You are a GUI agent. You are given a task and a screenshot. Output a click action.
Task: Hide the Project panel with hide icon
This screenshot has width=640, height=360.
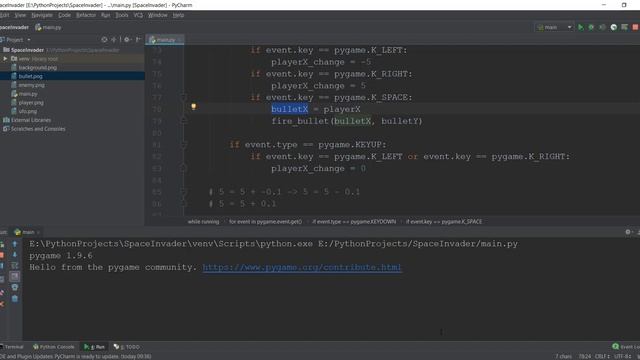138,40
